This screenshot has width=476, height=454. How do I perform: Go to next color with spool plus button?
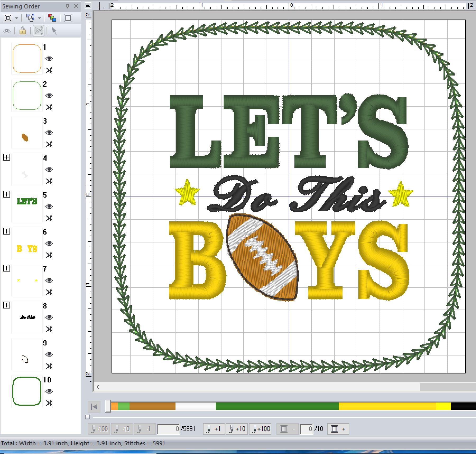pyautogui.click(x=338, y=429)
